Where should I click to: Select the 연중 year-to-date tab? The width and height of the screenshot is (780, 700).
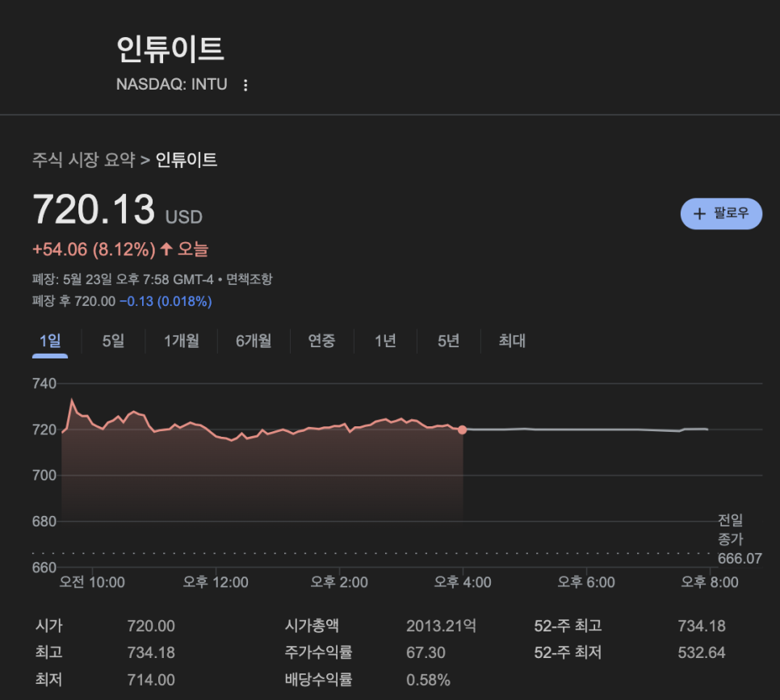tap(322, 341)
